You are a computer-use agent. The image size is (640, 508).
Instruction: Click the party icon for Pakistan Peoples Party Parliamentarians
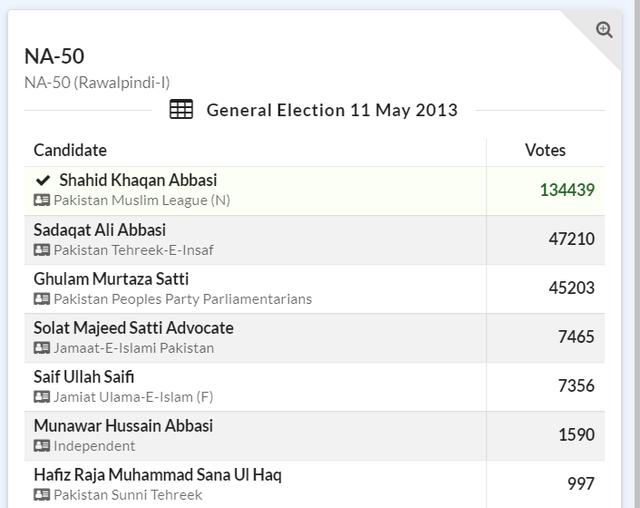(42, 299)
